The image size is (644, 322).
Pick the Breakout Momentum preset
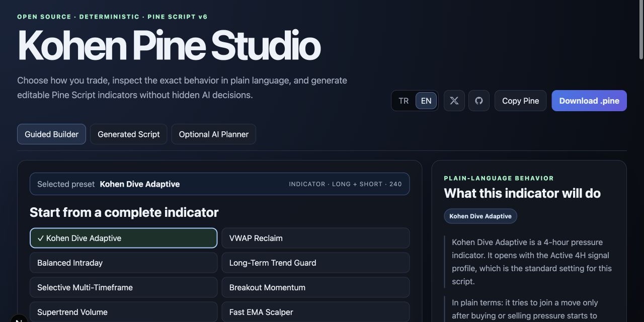tap(315, 287)
